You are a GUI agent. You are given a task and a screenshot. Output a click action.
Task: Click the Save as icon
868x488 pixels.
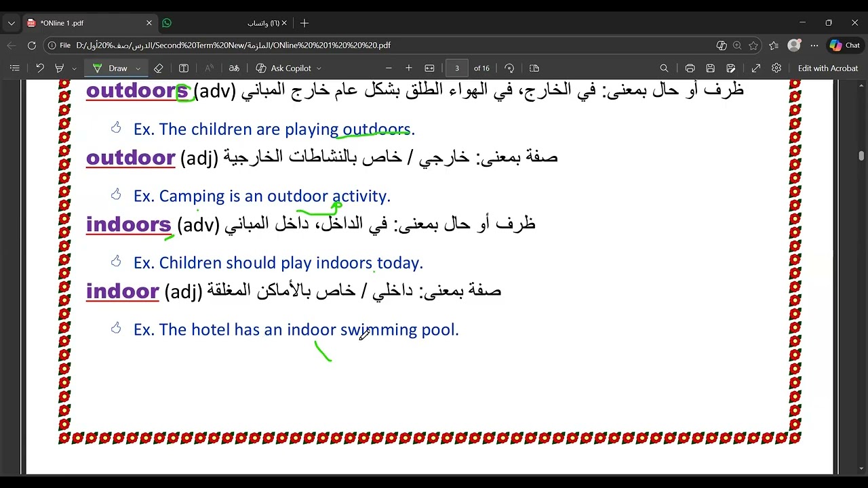click(x=730, y=68)
